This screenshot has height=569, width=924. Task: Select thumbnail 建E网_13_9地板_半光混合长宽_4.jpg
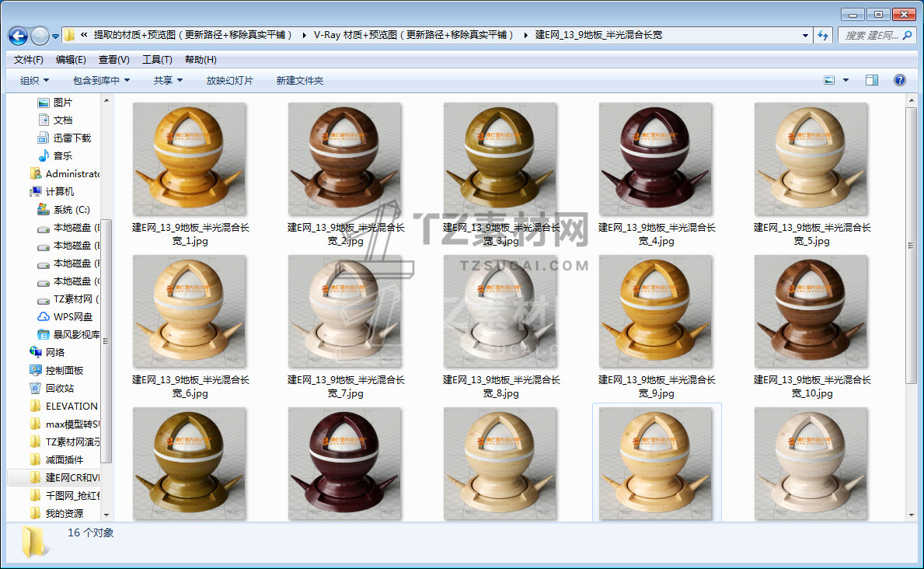click(x=655, y=159)
